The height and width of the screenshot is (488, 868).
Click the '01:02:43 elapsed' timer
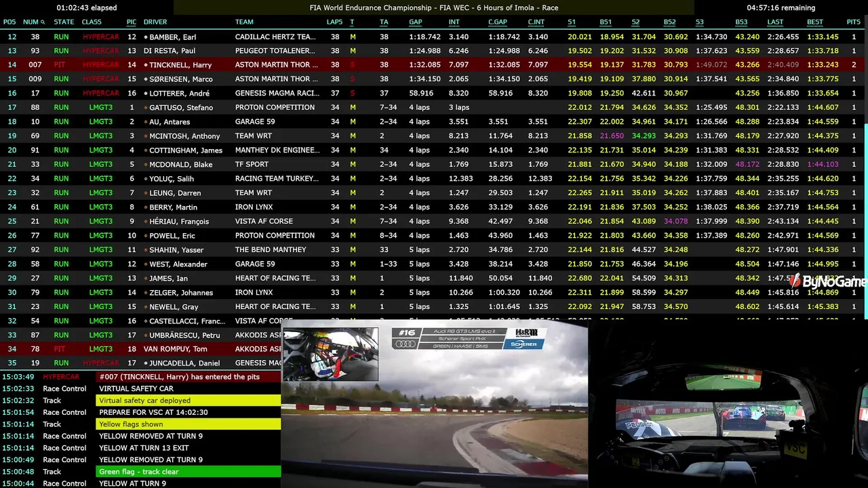[x=87, y=8]
